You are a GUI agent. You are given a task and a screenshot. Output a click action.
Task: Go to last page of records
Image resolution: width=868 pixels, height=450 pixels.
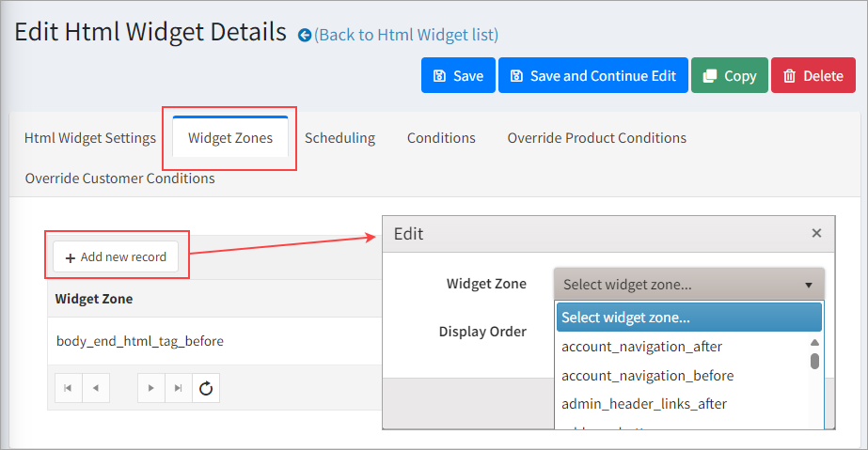[x=179, y=388]
